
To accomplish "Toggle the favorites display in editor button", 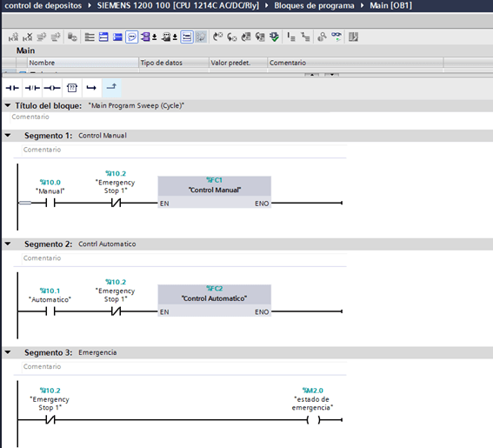I will coord(187,37).
